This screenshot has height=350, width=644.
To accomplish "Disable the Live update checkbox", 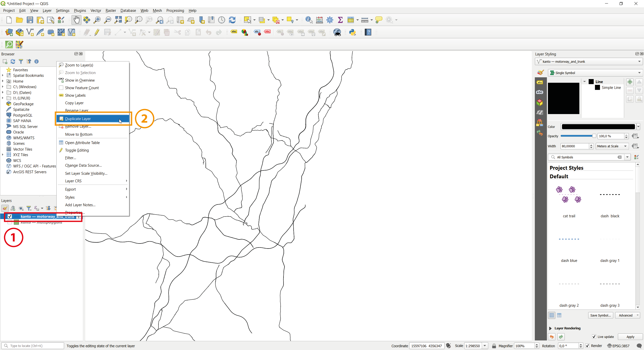I will click(594, 337).
